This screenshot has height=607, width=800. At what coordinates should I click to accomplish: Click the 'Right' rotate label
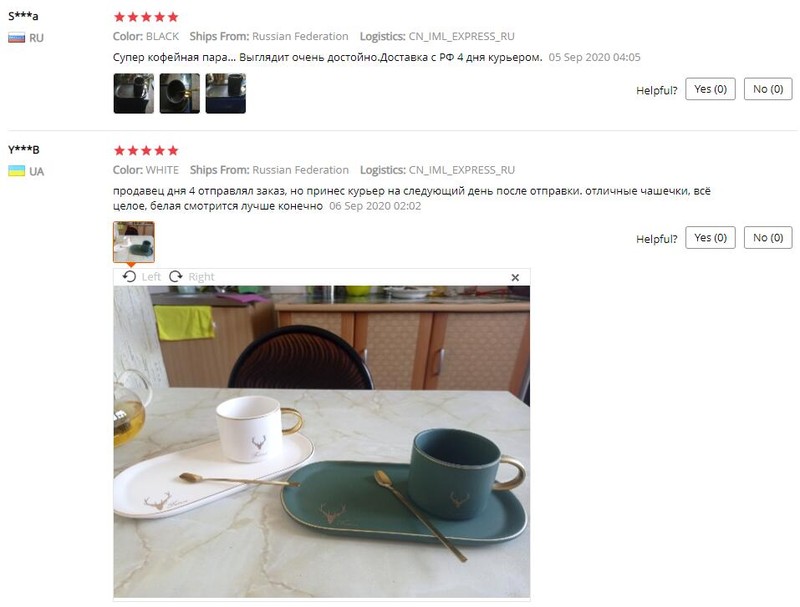[202, 277]
